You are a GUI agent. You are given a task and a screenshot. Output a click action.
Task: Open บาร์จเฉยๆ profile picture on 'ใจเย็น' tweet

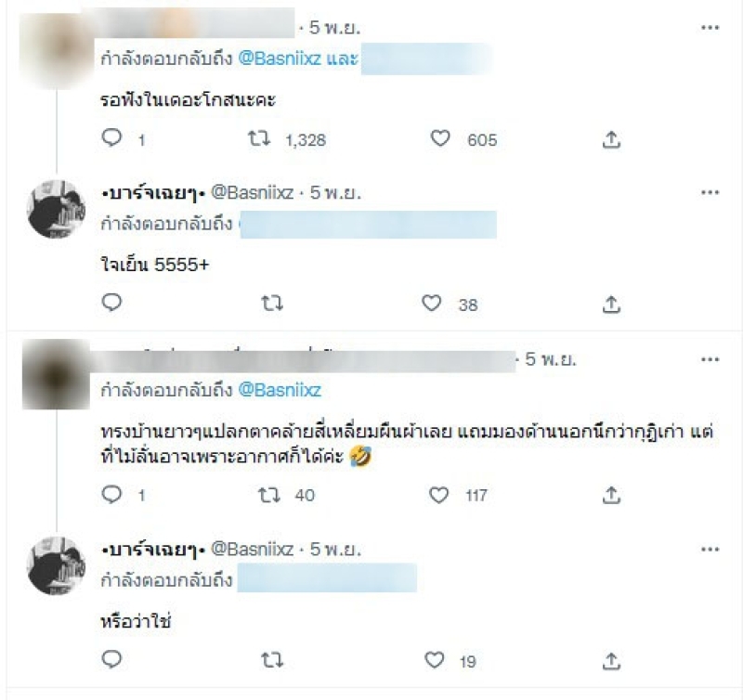coord(57,209)
